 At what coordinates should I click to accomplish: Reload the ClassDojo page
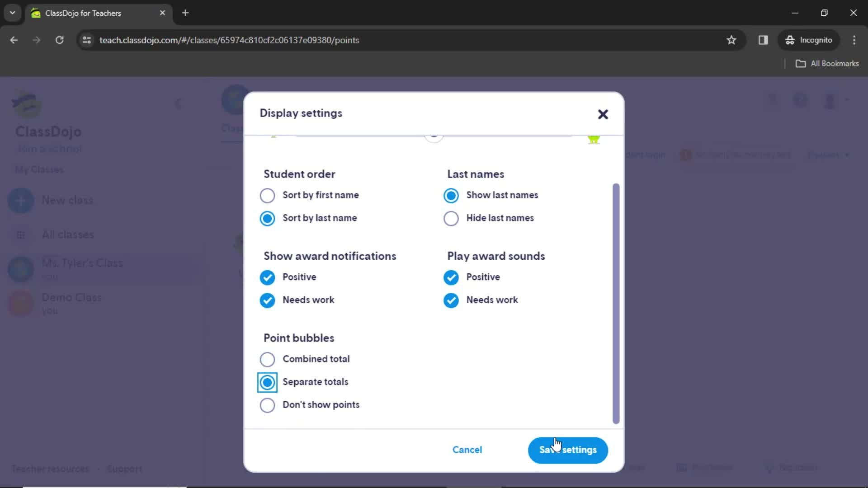tap(60, 40)
